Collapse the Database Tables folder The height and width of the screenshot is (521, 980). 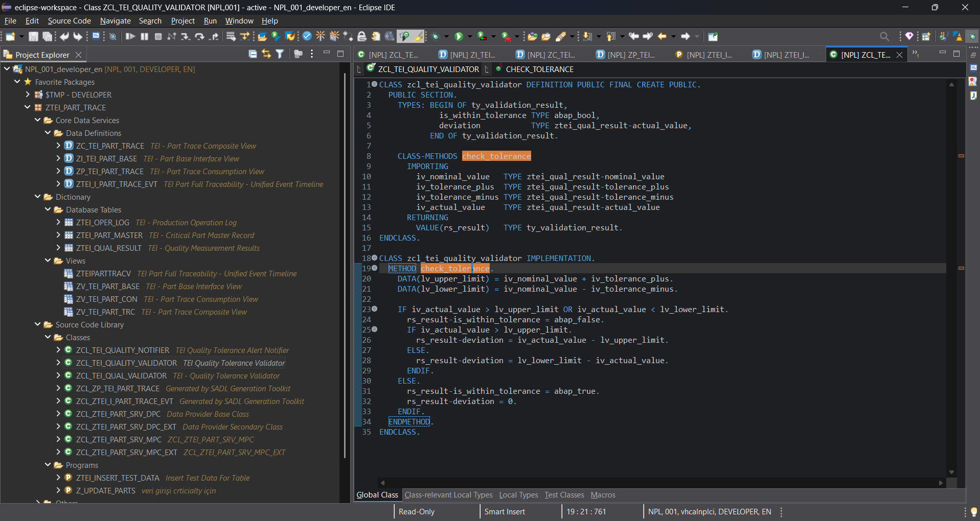(x=48, y=209)
